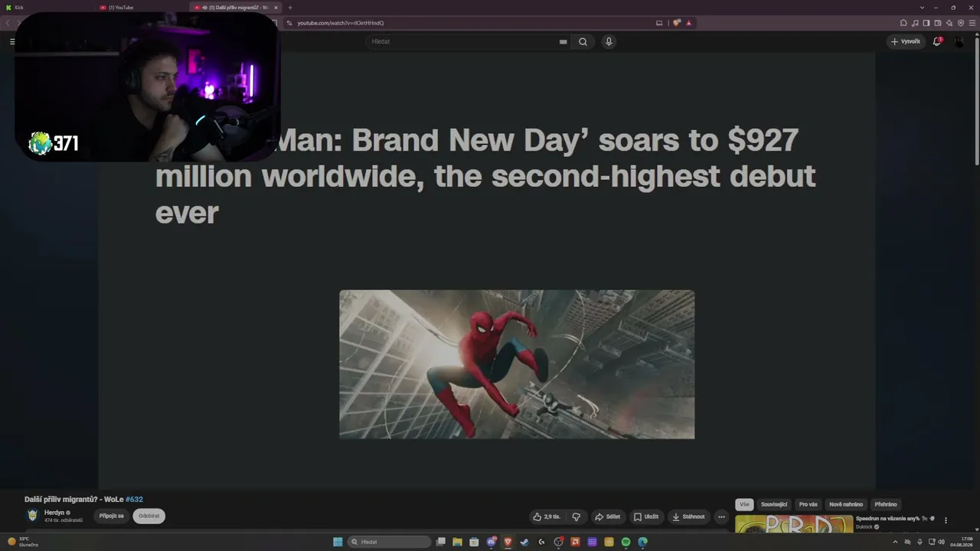Screen dimensions: 980x551
Task: Open the volume control in the system tray
Action: [x=941, y=542]
